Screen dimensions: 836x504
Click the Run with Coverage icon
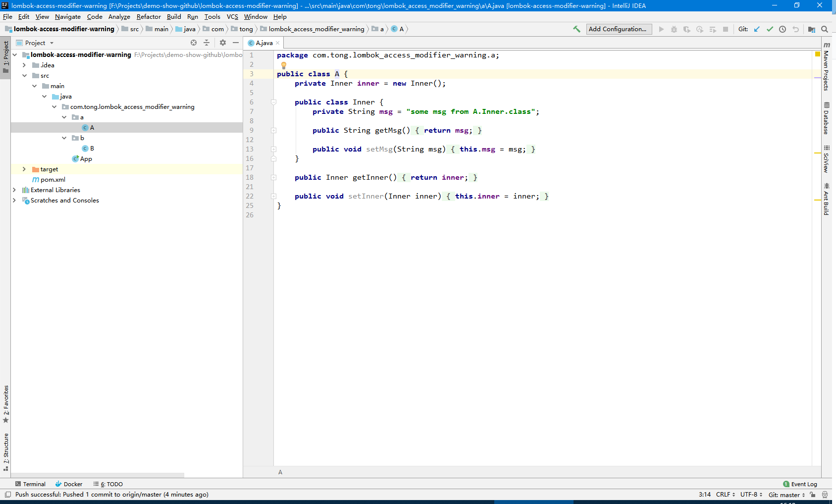(x=687, y=29)
